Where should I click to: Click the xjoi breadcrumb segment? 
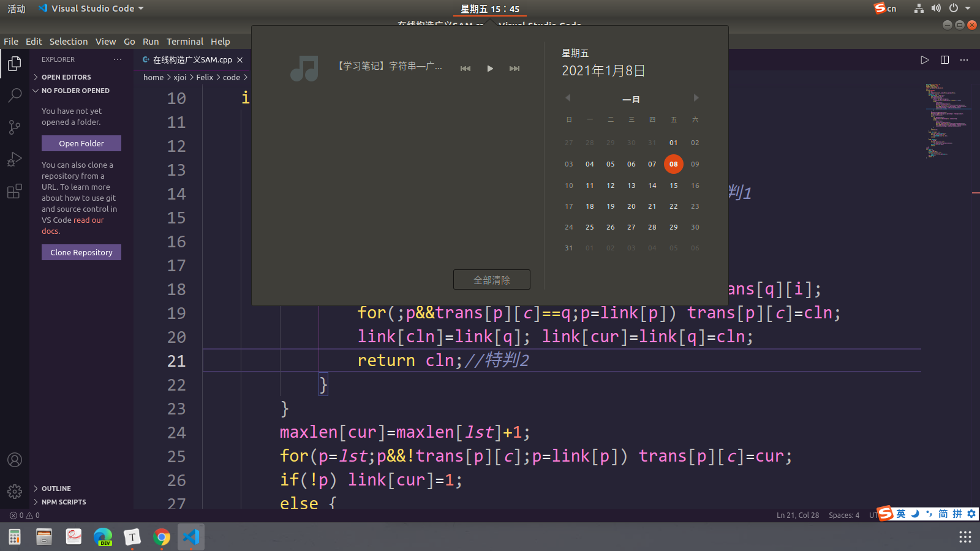tap(180, 77)
